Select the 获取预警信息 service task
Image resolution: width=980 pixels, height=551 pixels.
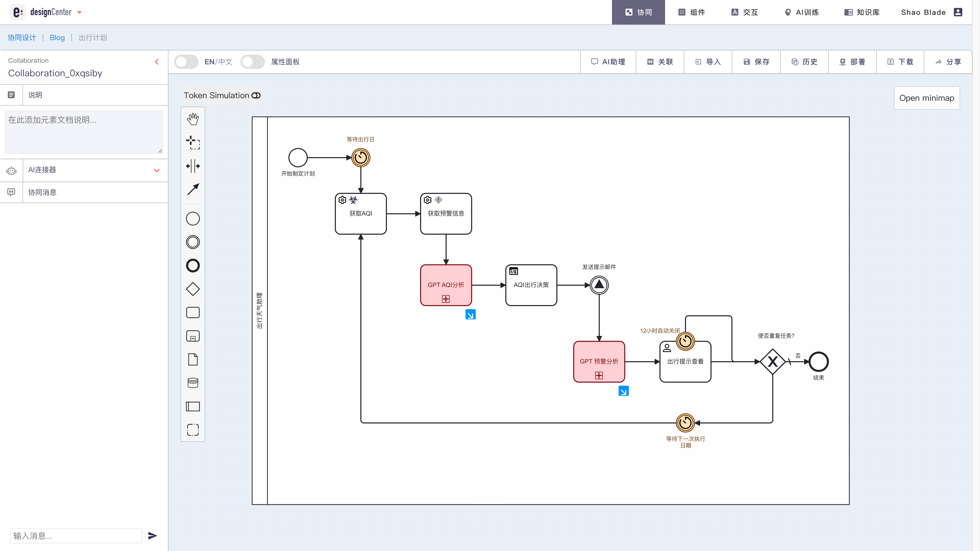[x=446, y=214]
